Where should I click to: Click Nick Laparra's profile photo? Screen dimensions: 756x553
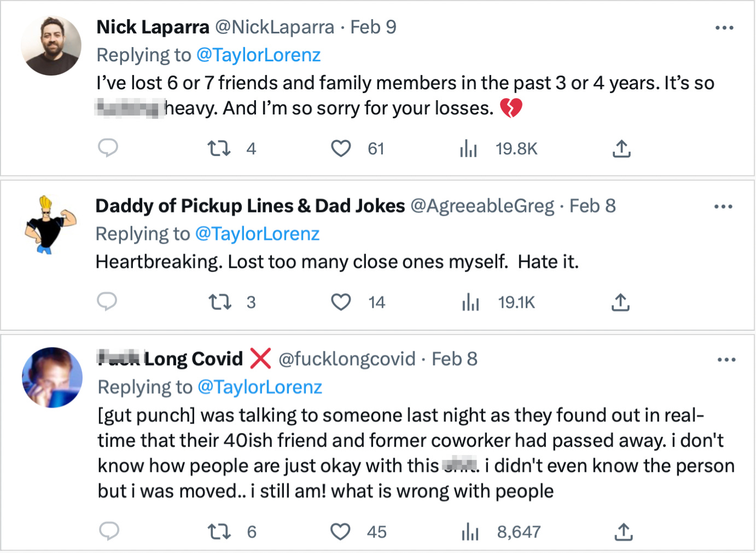(51, 46)
